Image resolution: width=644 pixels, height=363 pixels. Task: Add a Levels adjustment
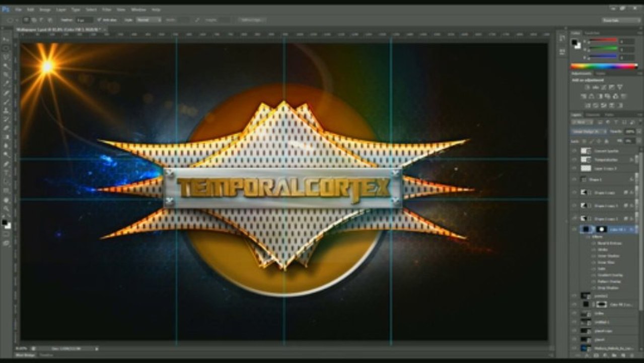(595, 87)
